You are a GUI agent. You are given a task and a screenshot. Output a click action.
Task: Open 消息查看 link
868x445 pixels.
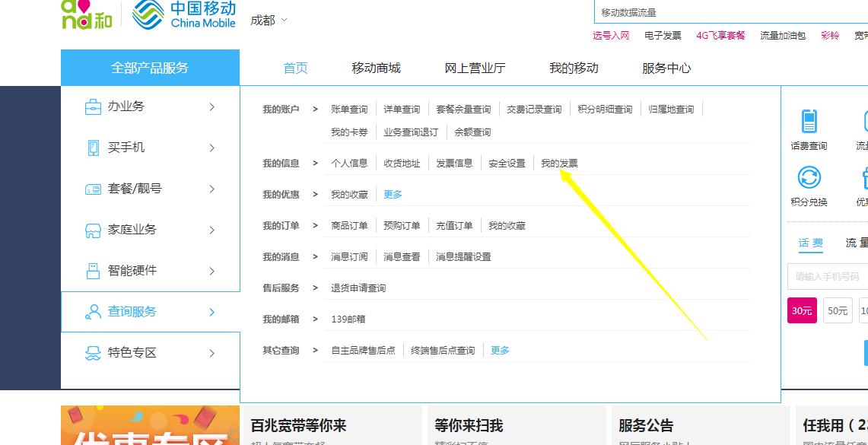[402, 257]
